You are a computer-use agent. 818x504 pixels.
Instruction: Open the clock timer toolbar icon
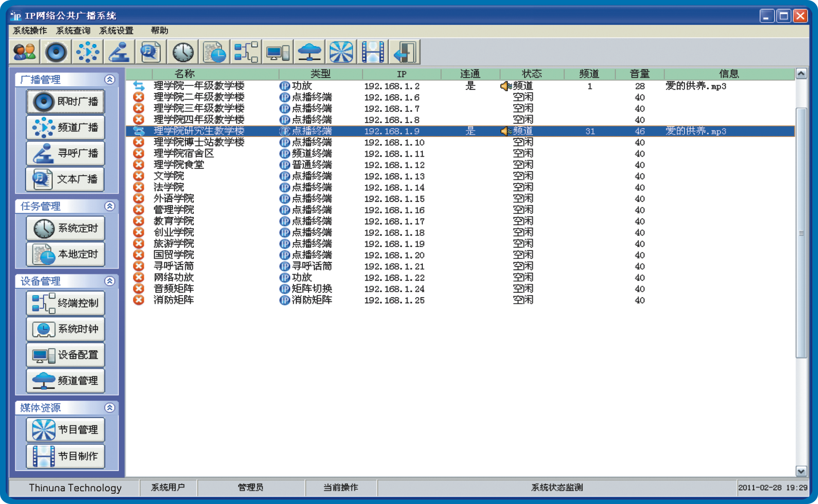[x=183, y=52]
